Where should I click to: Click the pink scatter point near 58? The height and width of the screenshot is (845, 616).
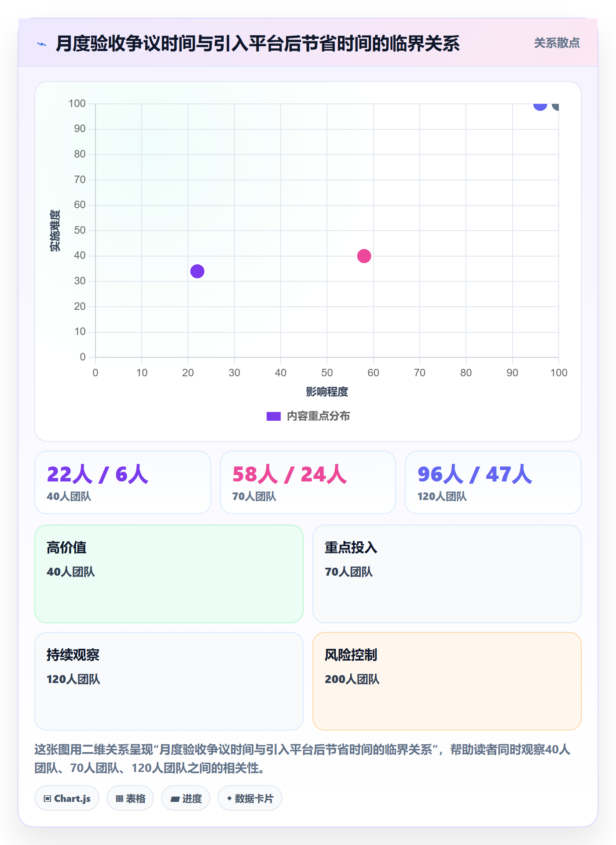coord(364,256)
